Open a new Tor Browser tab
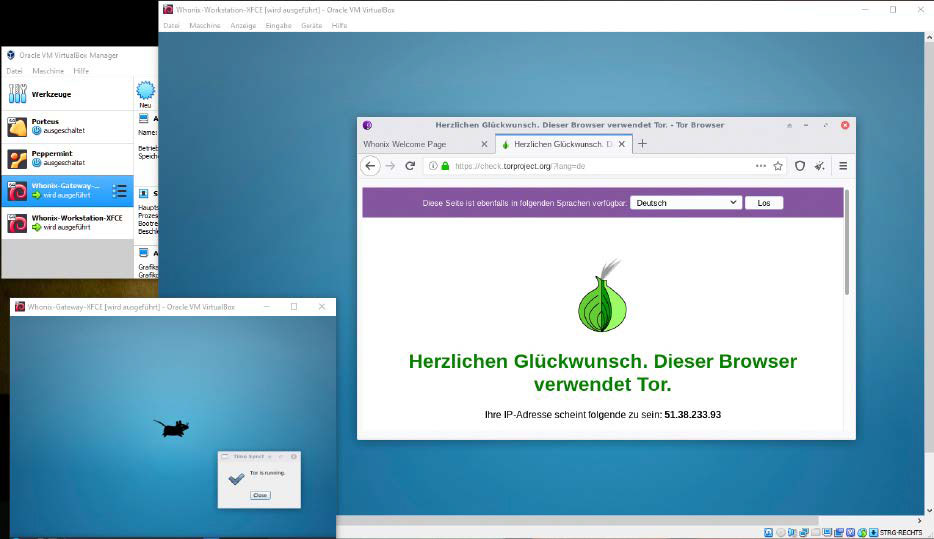This screenshot has width=934, height=539. tap(642, 144)
